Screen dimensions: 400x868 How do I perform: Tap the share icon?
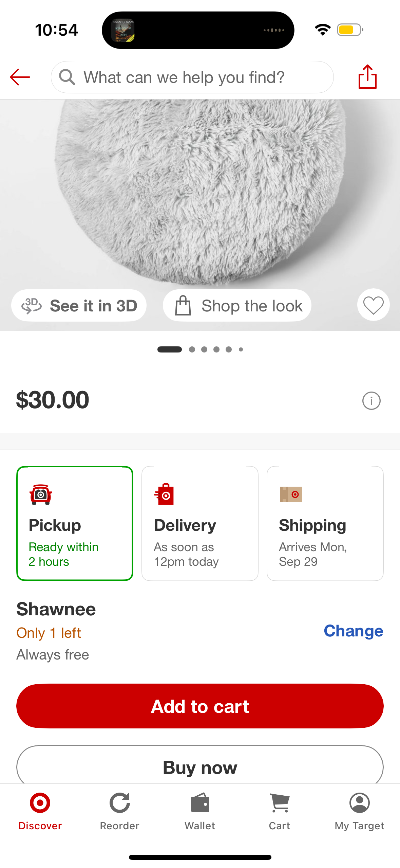(x=367, y=77)
